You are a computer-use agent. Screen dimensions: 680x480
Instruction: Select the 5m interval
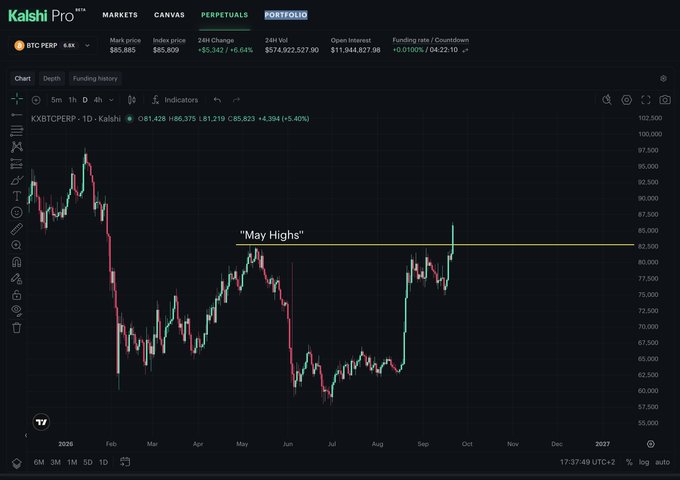[56, 100]
